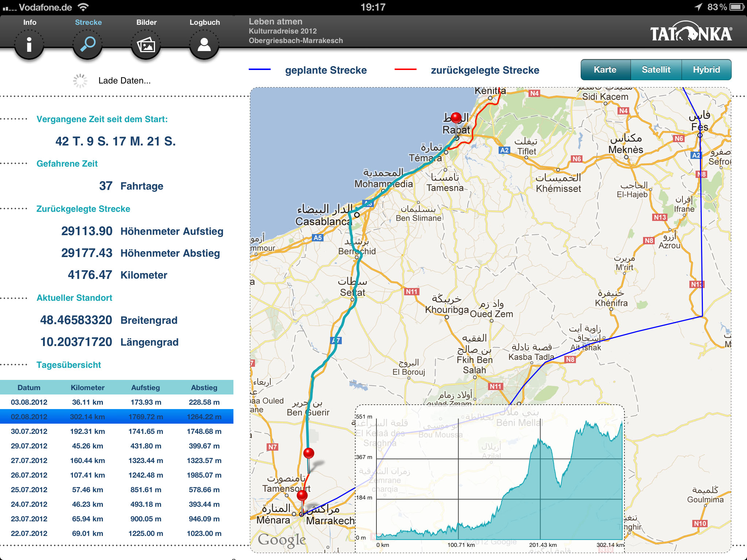Tap the red pin north of Tamensourt

(309, 454)
